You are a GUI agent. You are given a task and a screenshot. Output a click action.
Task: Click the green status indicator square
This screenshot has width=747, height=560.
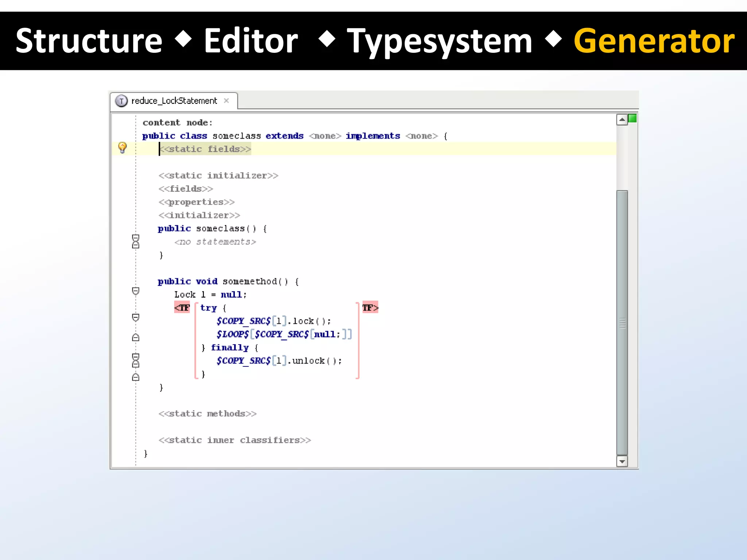(x=633, y=118)
